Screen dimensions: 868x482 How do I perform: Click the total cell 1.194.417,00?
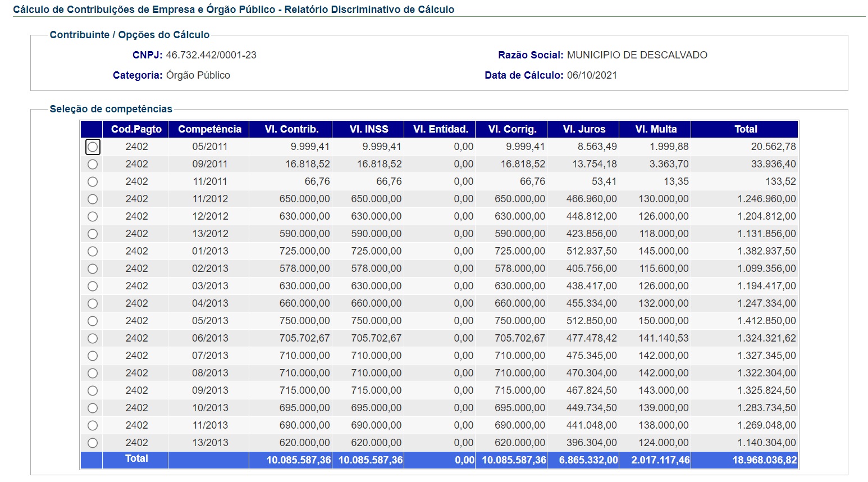[766, 286]
